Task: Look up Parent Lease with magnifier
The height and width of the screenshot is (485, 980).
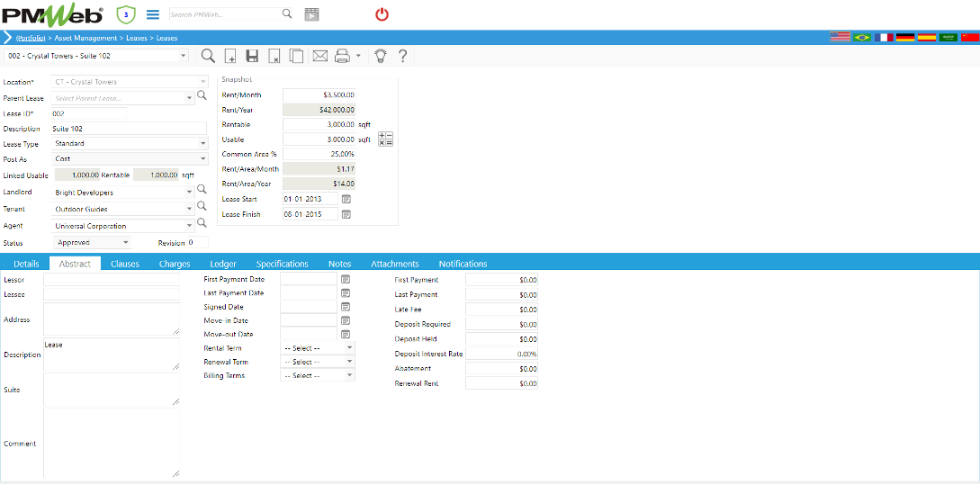Action: (202, 95)
